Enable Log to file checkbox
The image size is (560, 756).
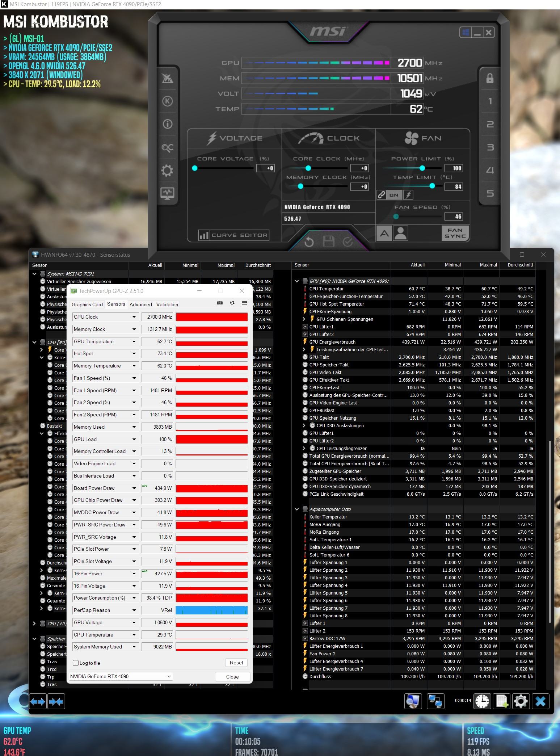[76, 663]
